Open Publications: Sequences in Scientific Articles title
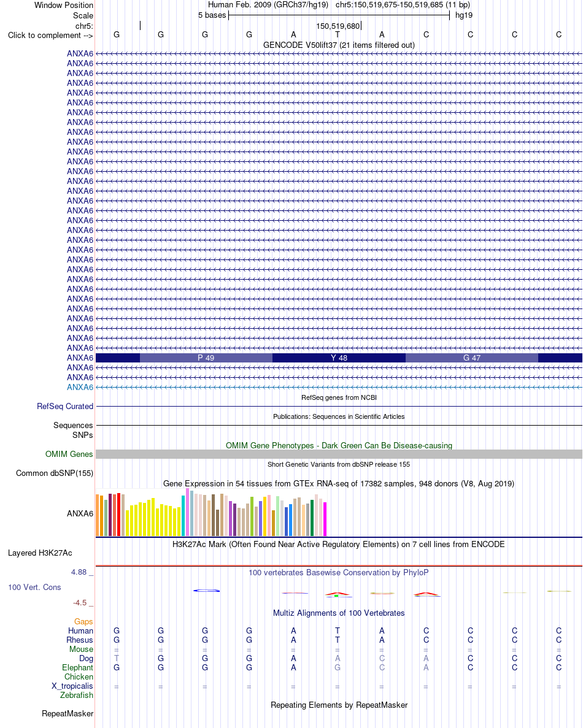The height and width of the screenshot is (728, 583). pyautogui.click(x=339, y=416)
